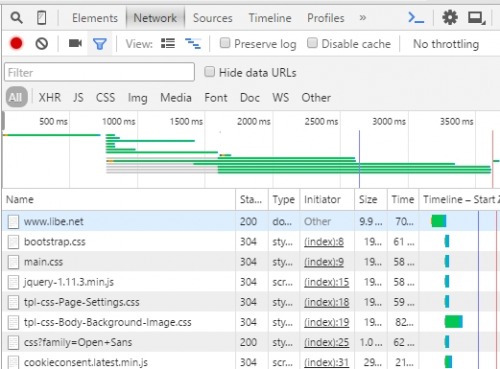The width and height of the screenshot is (500, 369).
Task: Click the dock-side window icon
Action: click(x=476, y=18)
